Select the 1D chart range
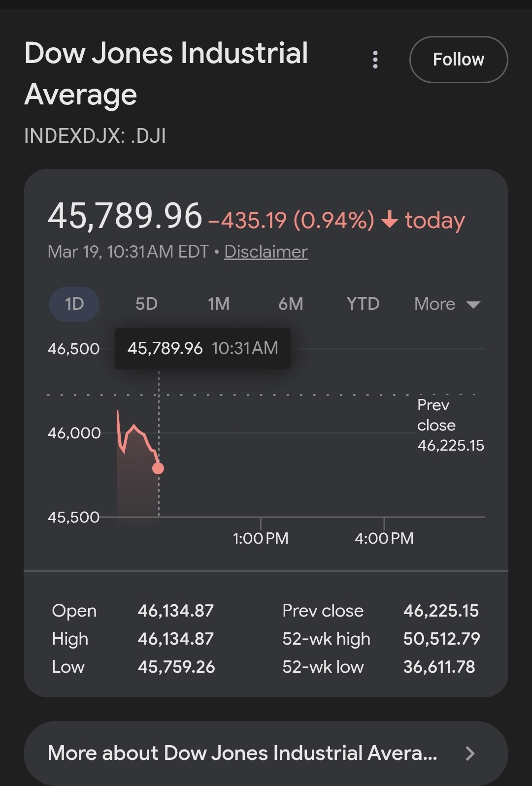Screen dimensions: 532x786 [x=74, y=304]
